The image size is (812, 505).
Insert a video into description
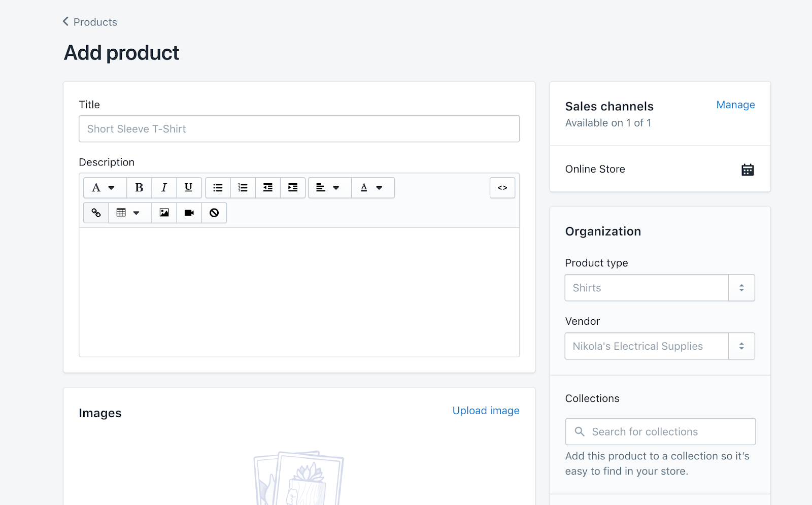point(189,213)
